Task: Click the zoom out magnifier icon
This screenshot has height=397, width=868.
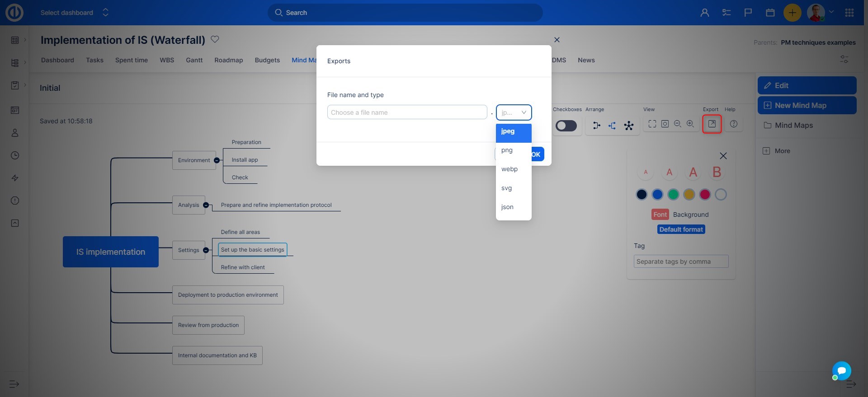Action: coord(677,124)
